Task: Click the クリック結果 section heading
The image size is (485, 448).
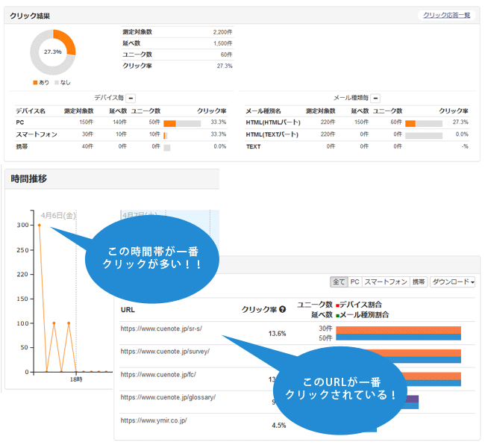Action: [x=30, y=16]
